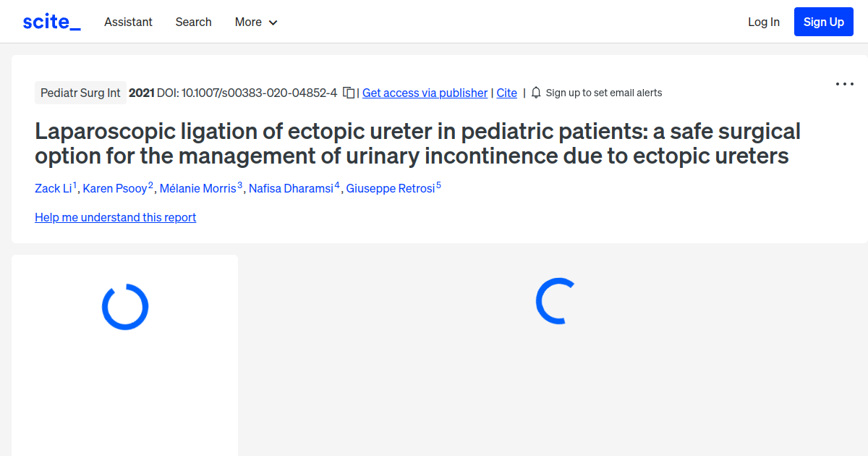Image resolution: width=868 pixels, height=456 pixels.
Task: Open the Assistant menu item
Action: click(x=128, y=22)
